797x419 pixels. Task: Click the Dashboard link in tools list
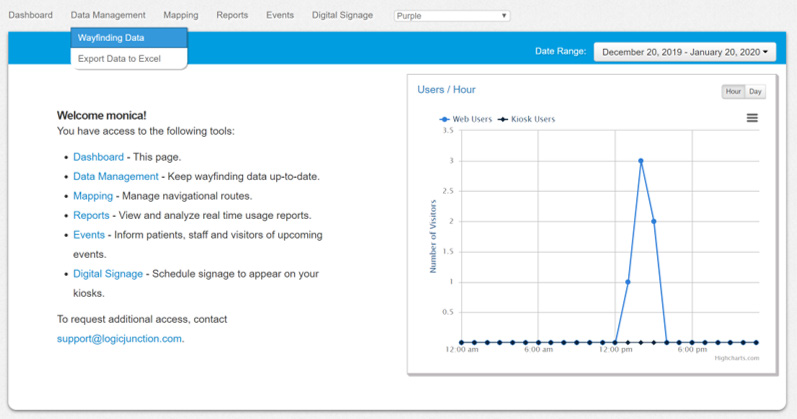point(98,157)
